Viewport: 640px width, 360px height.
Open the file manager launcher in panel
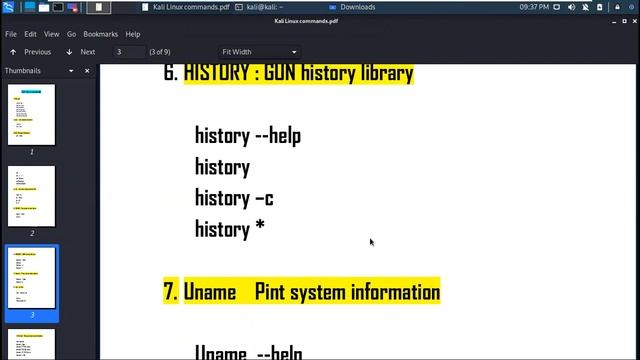click(44, 7)
